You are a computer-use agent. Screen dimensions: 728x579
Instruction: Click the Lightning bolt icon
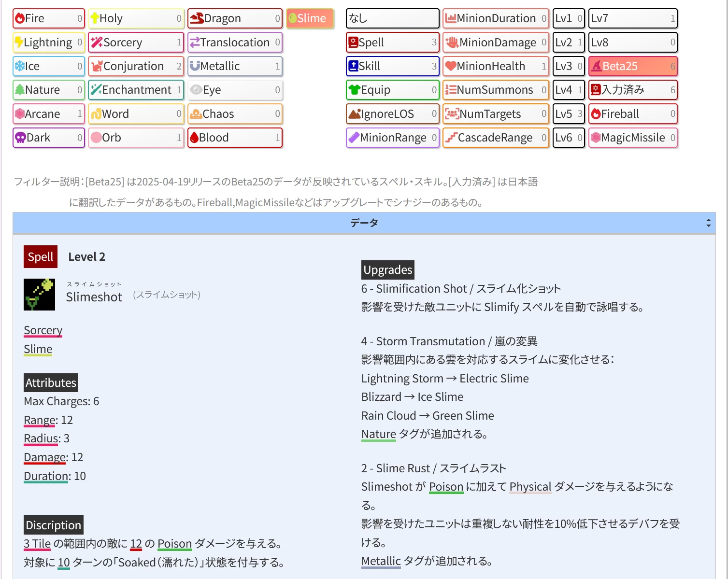19,42
